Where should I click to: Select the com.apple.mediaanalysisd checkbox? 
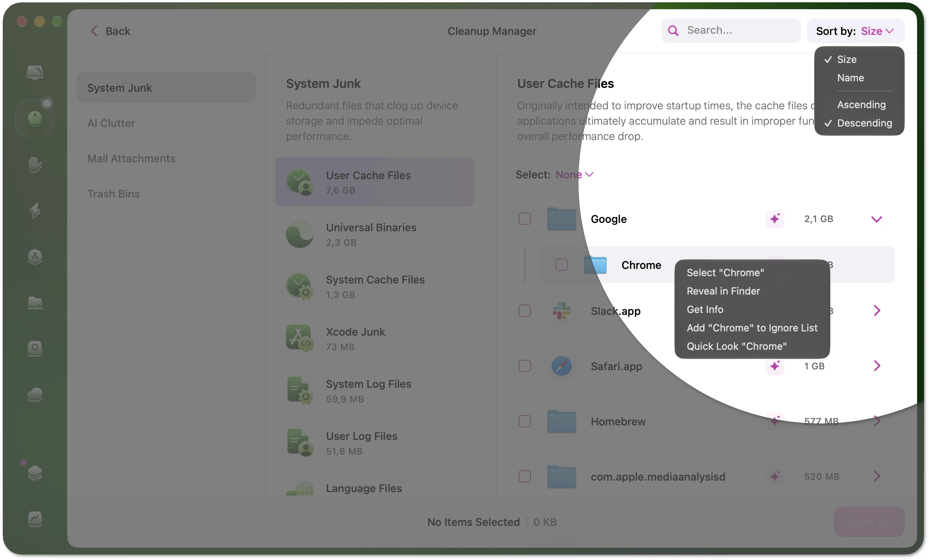click(x=525, y=476)
